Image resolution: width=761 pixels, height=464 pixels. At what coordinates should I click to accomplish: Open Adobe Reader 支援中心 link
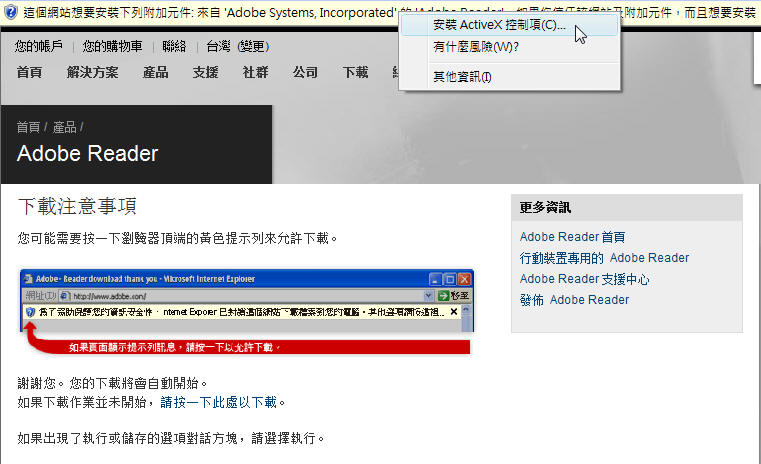[x=584, y=279]
